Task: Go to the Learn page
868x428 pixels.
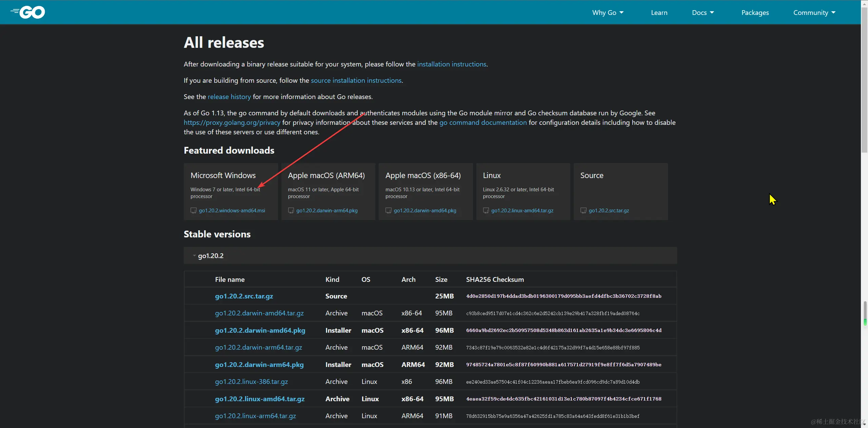Action: (659, 13)
